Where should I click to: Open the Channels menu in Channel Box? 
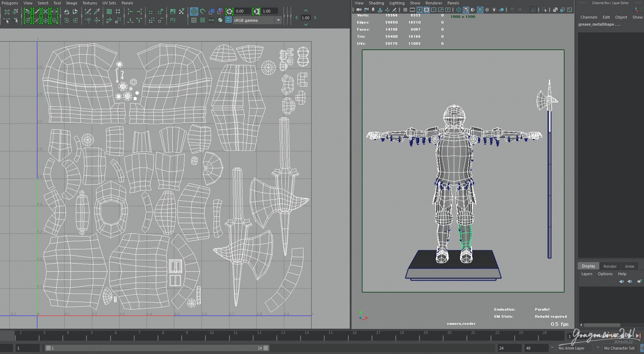pyautogui.click(x=589, y=17)
